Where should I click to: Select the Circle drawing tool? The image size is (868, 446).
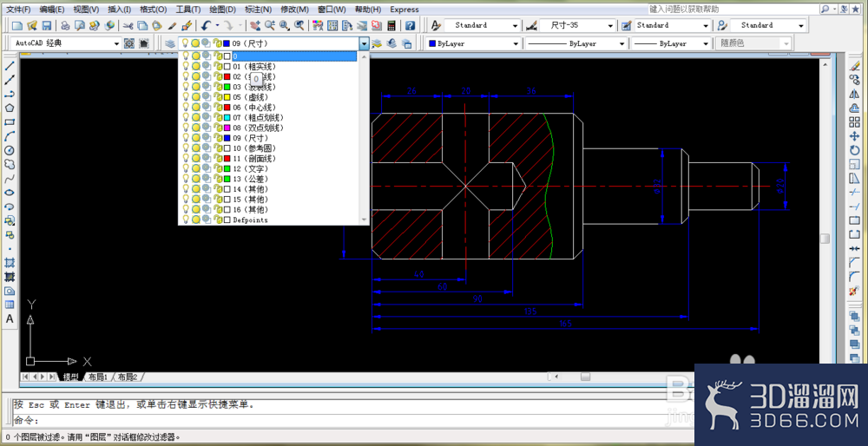click(10, 150)
